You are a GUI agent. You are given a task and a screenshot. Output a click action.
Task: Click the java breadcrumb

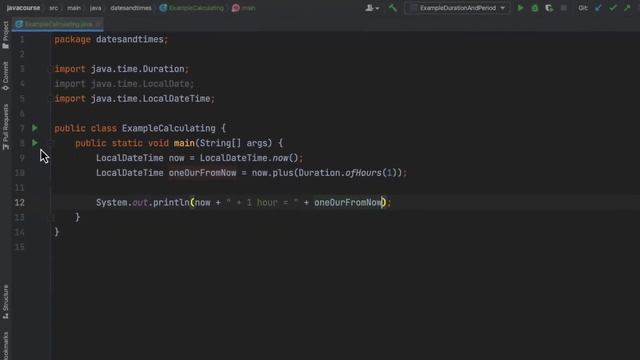[x=96, y=8]
